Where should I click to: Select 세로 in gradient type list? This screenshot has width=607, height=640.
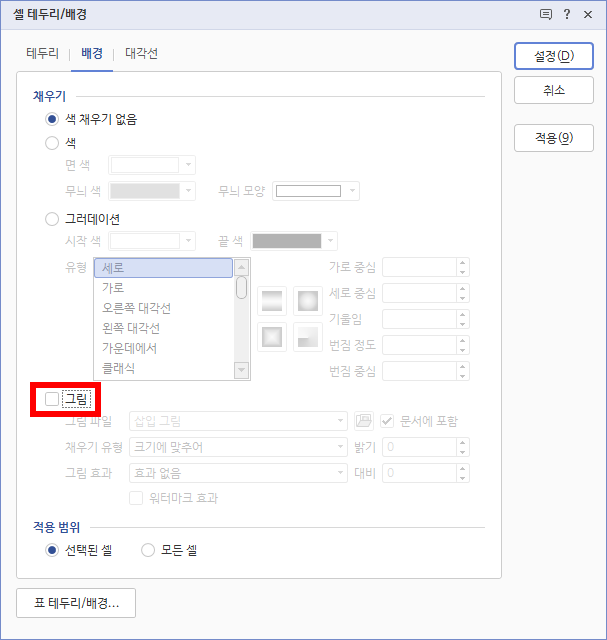163,268
